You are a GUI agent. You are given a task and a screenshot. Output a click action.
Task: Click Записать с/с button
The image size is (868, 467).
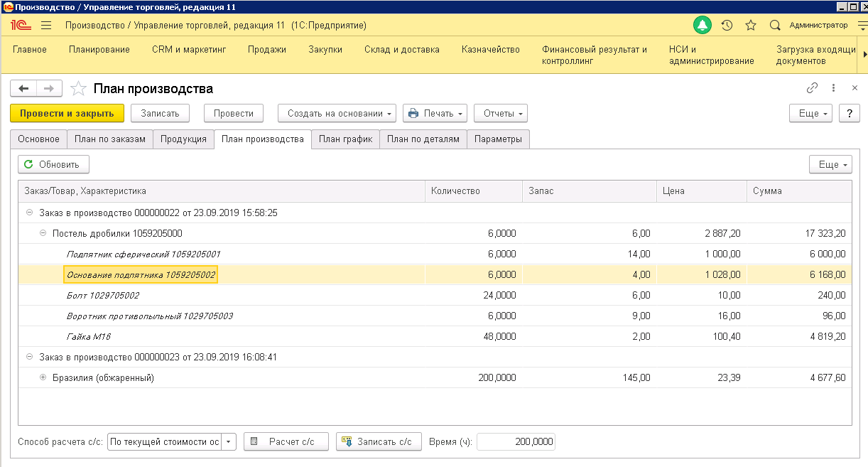379,441
